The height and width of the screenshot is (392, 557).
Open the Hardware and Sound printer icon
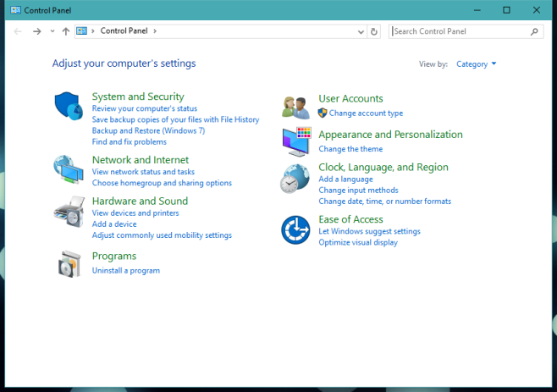(69, 212)
